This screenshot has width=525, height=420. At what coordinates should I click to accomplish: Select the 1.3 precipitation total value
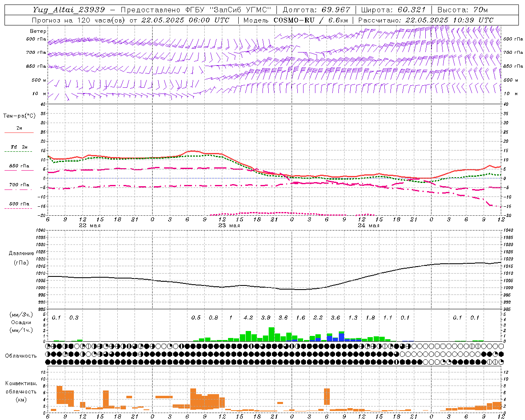point(353,317)
